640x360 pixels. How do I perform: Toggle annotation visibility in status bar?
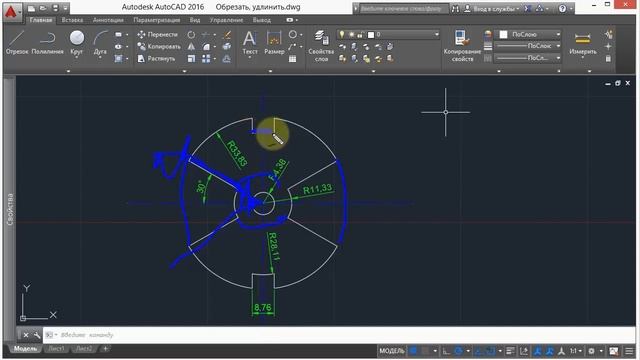pos(538,351)
